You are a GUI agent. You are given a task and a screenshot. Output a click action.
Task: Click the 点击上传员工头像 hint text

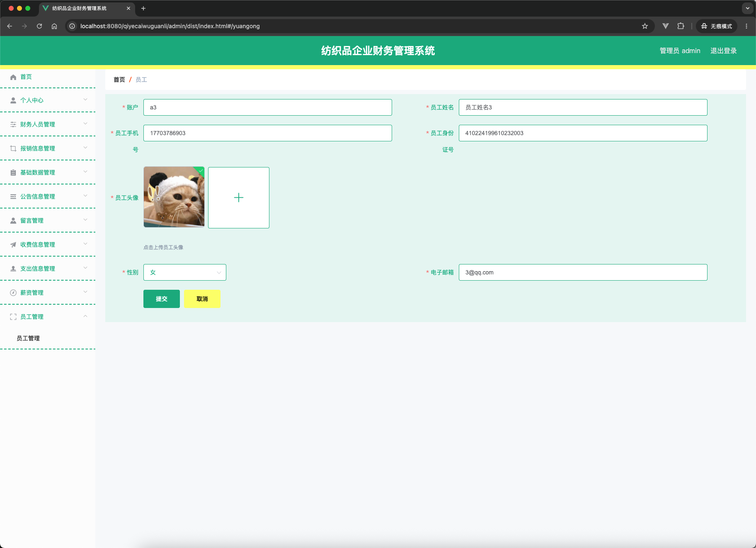coord(163,247)
